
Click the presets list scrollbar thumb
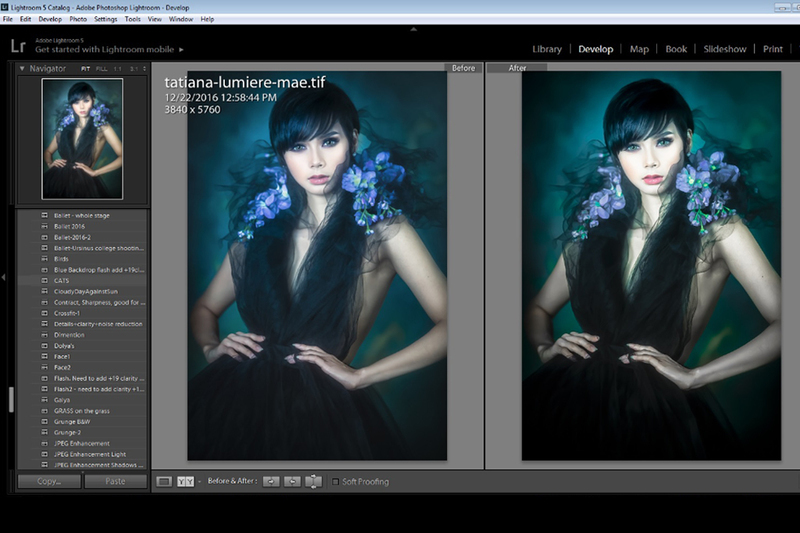pyautogui.click(x=11, y=399)
